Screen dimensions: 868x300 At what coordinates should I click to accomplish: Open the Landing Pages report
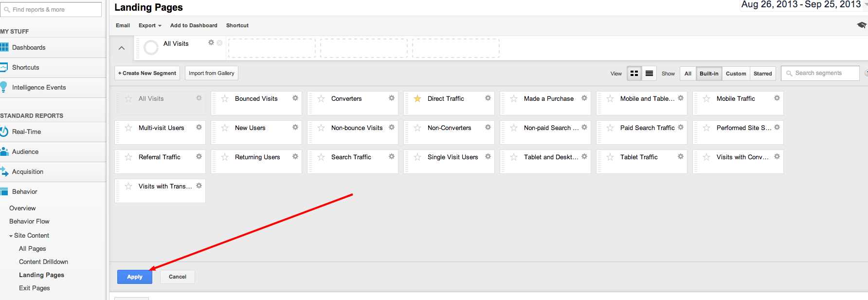click(41, 275)
